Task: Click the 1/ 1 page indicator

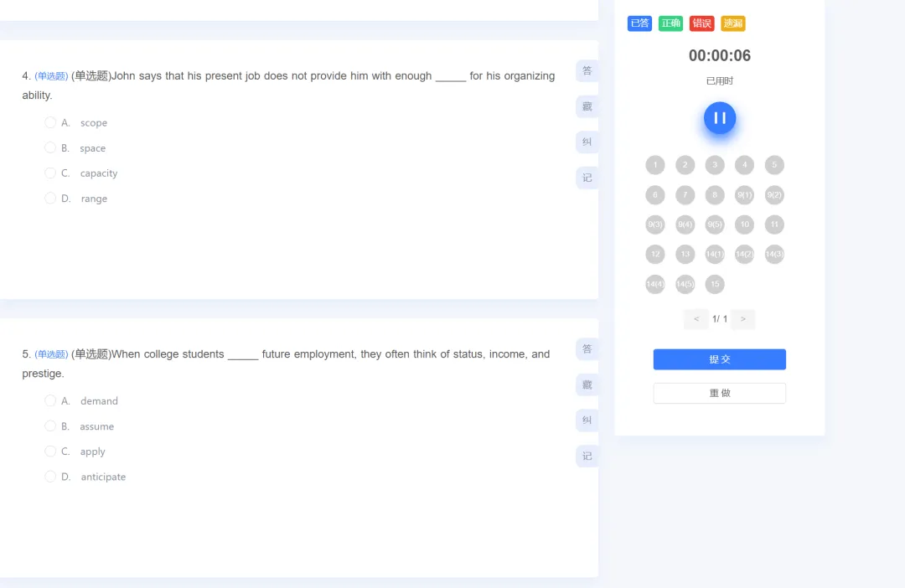Action: click(x=719, y=319)
